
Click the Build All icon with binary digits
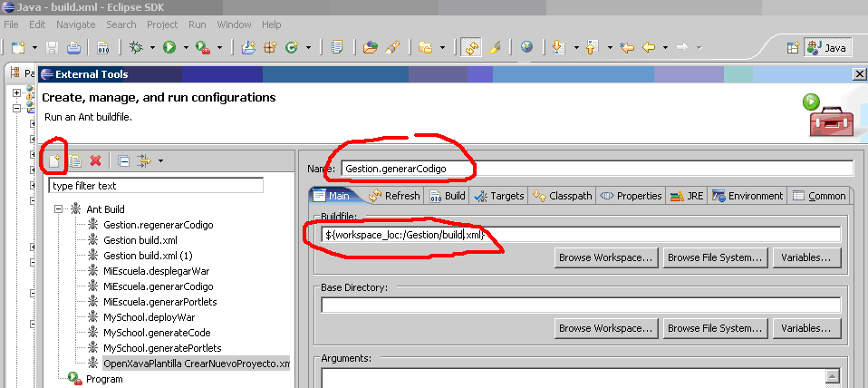click(103, 48)
